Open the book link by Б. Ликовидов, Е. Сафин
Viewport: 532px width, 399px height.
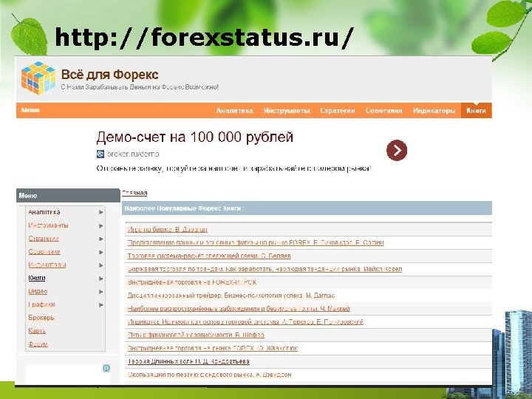point(256,243)
